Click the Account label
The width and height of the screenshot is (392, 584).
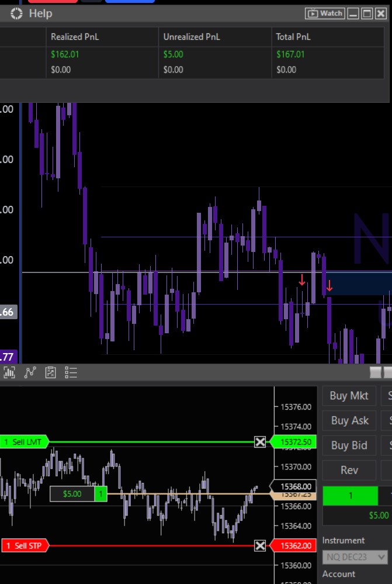tap(339, 574)
